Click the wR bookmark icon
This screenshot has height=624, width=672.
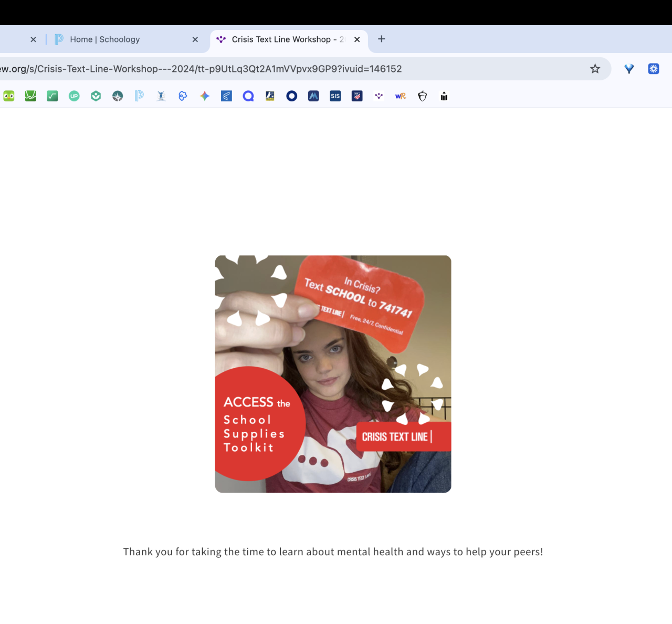(x=401, y=96)
